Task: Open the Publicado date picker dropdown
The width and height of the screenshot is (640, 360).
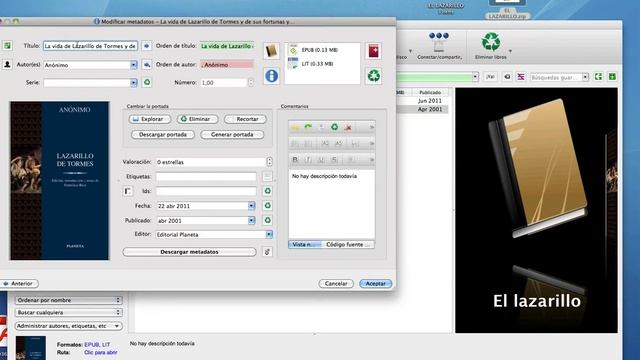Action: [x=251, y=220]
